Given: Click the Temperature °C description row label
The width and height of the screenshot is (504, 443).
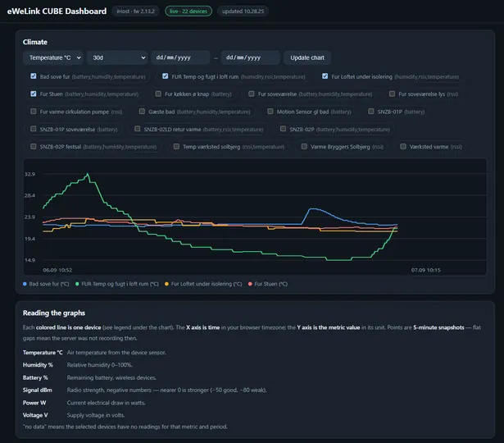Looking at the screenshot, I should point(43,353).
